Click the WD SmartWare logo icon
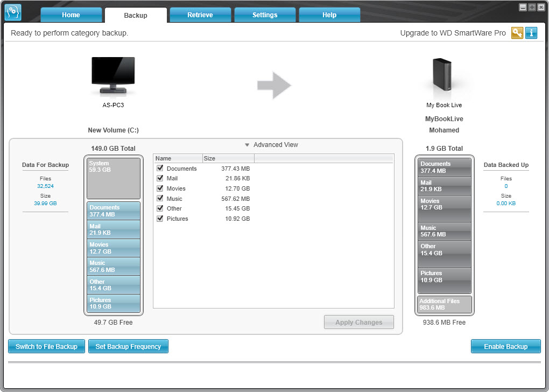549x392 pixels. point(13,12)
